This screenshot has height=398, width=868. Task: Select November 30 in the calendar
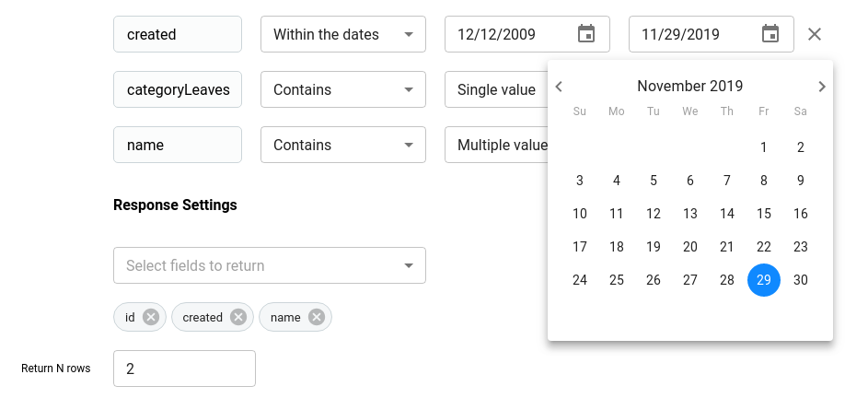(801, 280)
